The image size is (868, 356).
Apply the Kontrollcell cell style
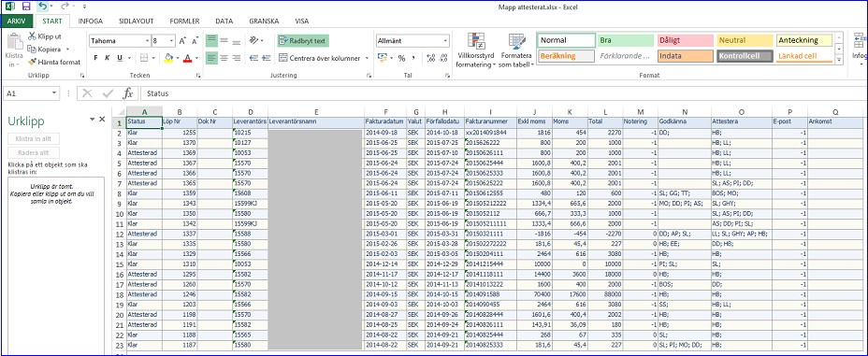click(x=744, y=56)
